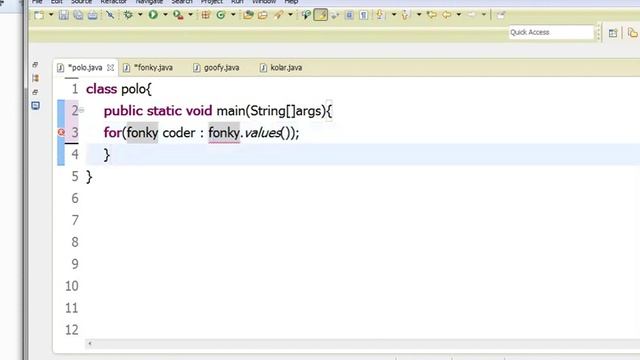Toggle Skip All Breakpoints icon
The width and height of the screenshot is (640, 360).
pyautogui.click(x=110, y=15)
